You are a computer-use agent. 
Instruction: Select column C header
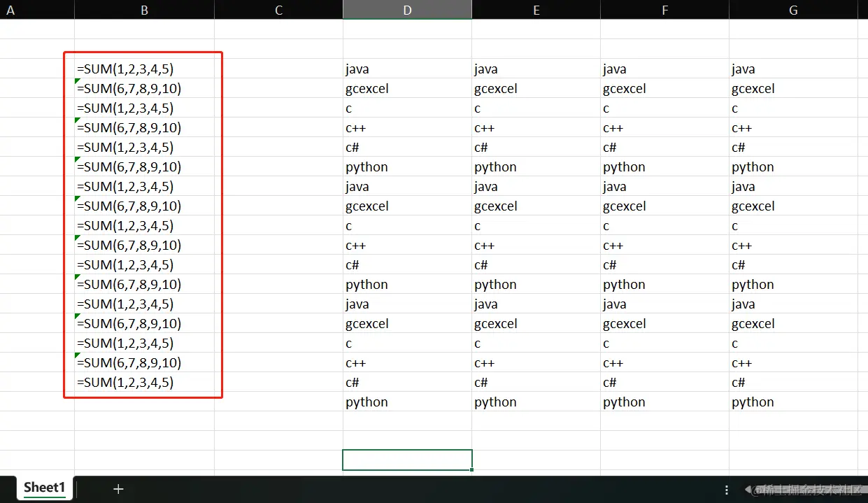coord(278,10)
